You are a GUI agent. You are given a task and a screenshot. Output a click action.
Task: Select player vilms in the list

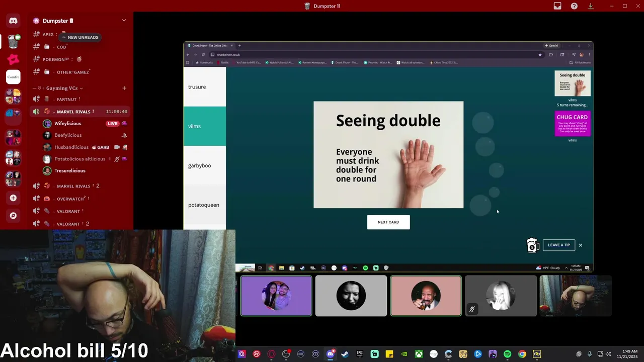(205, 126)
